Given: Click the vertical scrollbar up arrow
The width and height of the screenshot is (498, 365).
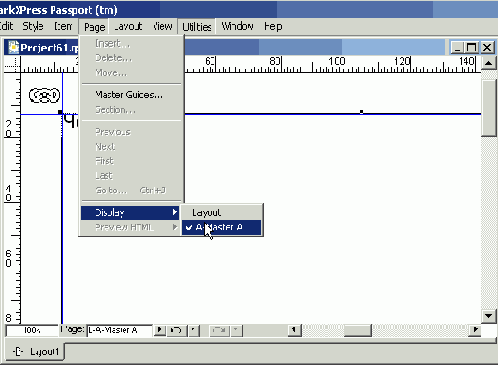Looking at the screenshot, I should pyautogui.click(x=489, y=63).
